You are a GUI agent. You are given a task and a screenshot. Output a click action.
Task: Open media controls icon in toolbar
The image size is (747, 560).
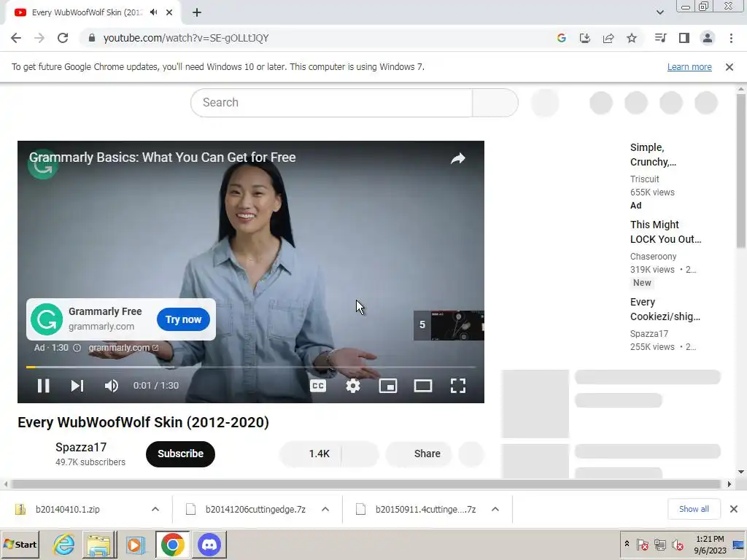pyautogui.click(x=660, y=38)
